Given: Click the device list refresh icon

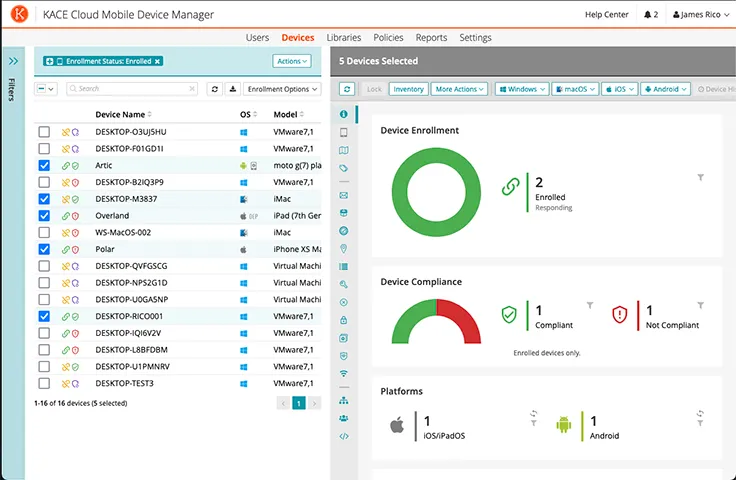Looking at the screenshot, I should click(x=214, y=89).
